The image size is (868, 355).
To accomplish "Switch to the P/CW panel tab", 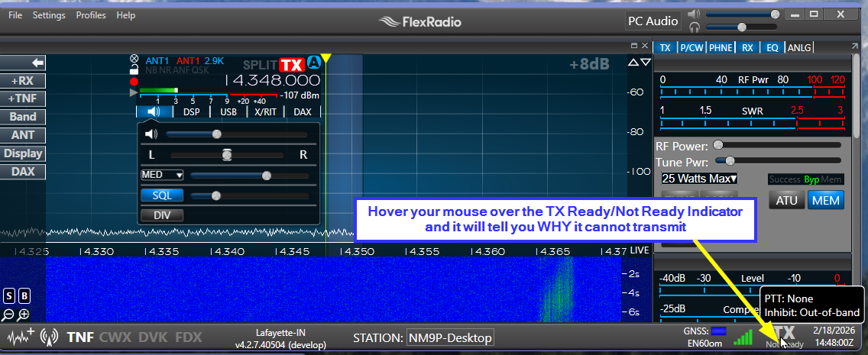I will [691, 47].
